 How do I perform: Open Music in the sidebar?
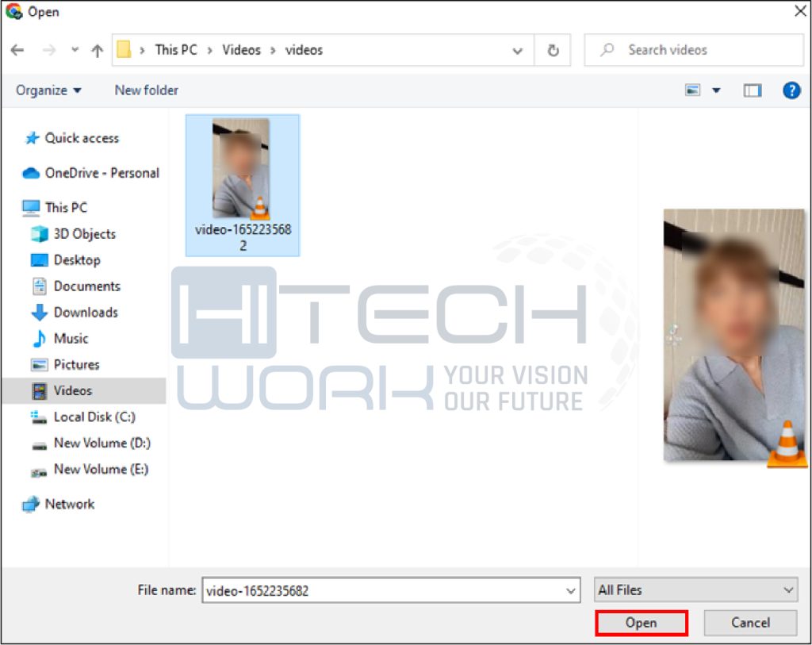pos(59,338)
